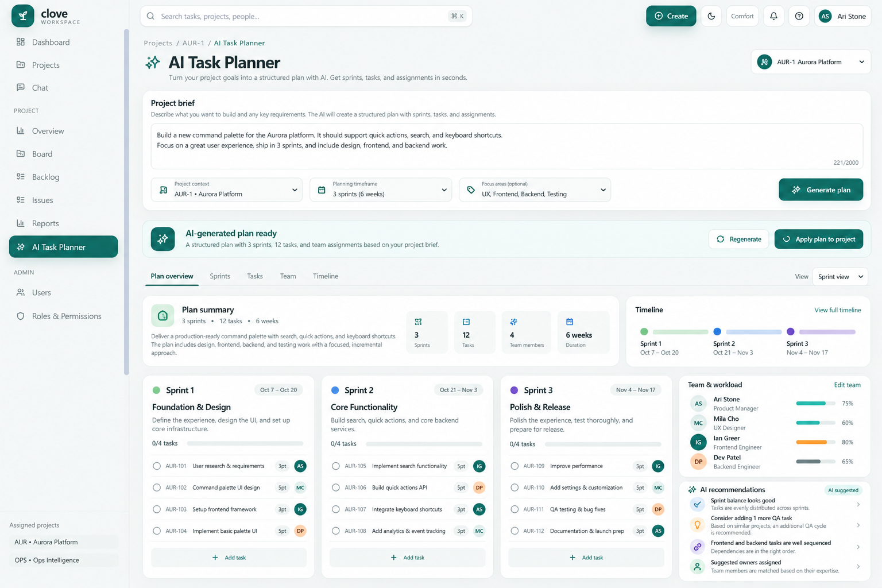
Task: Mark AUR-101 User research task complete
Action: click(157, 466)
